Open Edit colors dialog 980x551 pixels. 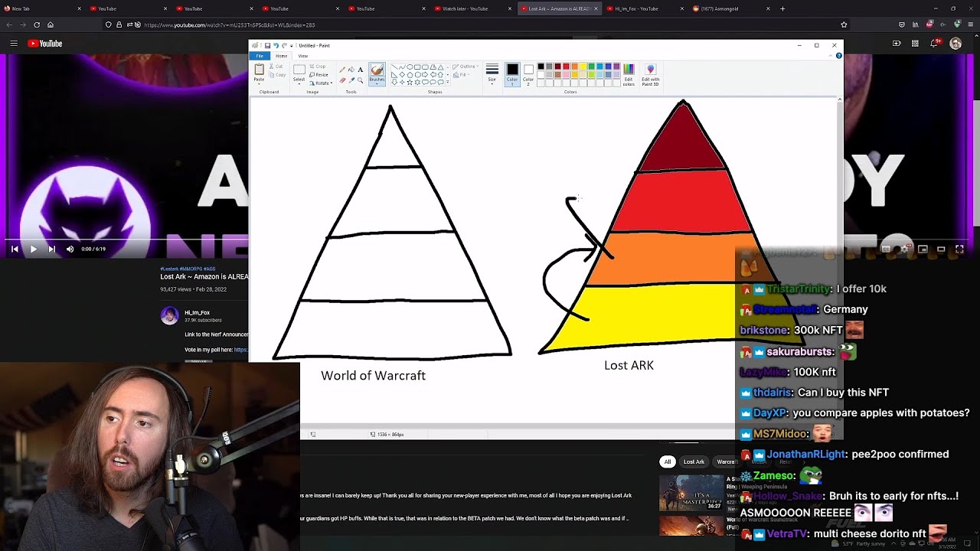(629, 74)
